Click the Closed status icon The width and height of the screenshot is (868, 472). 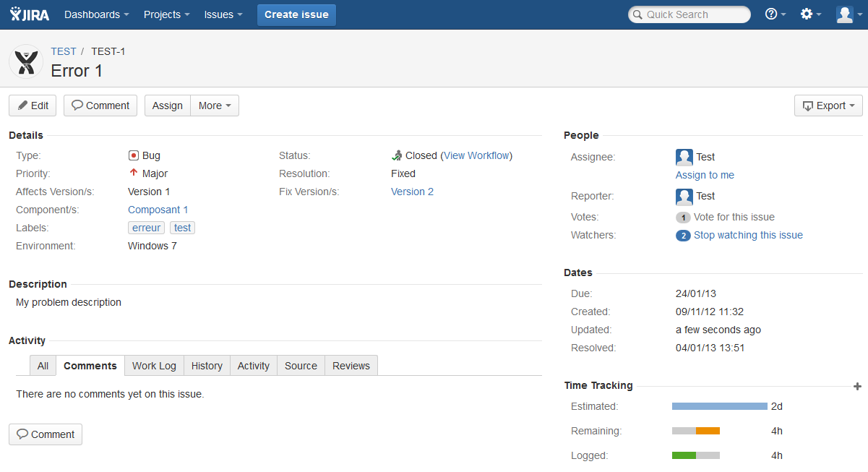point(397,155)
